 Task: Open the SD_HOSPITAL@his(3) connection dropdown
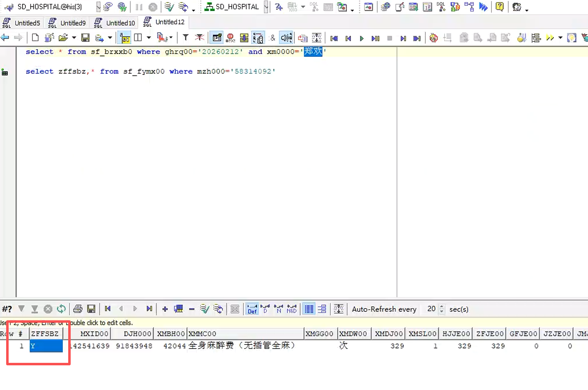pyautogui.click(x=98, y=7)
